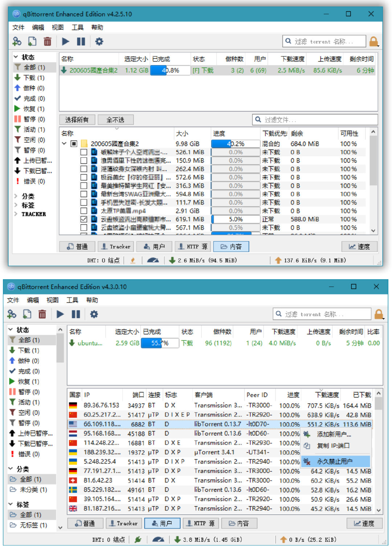Viewport: 392px width, 549px height.
Task: Collapse the 200605國產合集2 folder tree arrow
Action: [x=64, y=144]
